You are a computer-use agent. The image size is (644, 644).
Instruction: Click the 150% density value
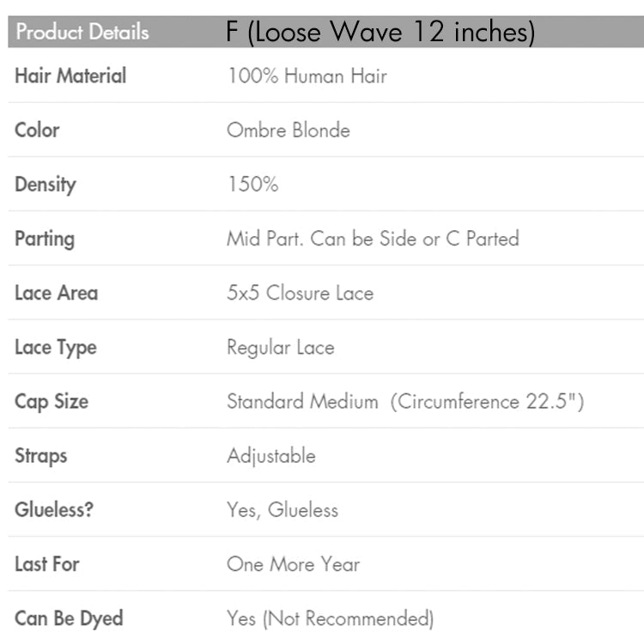coord(252,185)
